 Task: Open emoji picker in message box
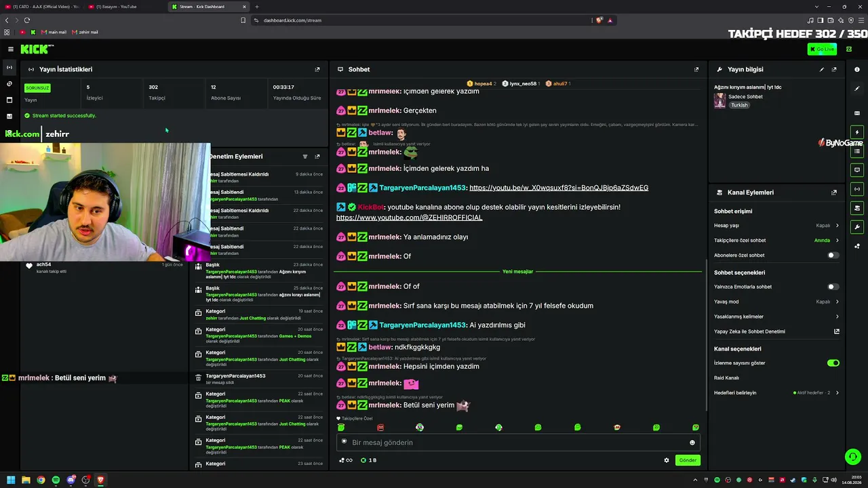(692, 443)
